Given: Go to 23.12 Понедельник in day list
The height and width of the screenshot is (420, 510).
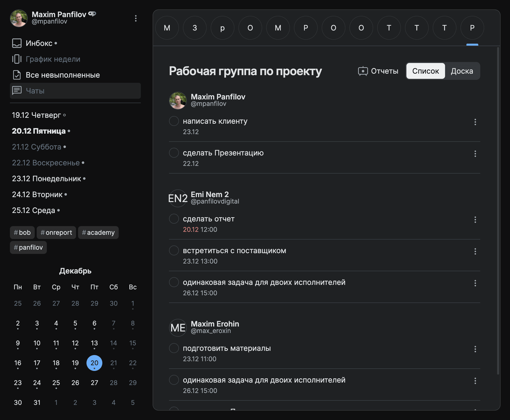Looking at the screenshot, I should click(x=47, y=179).
